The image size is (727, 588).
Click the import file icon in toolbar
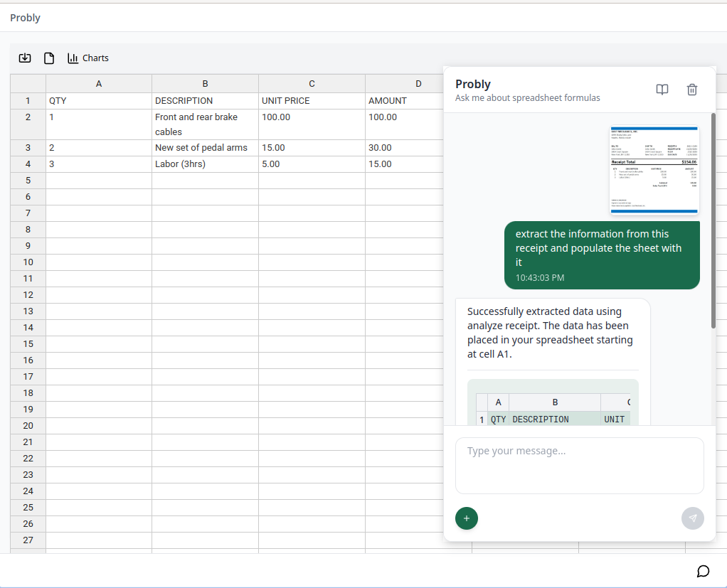[x=25, y=58]
